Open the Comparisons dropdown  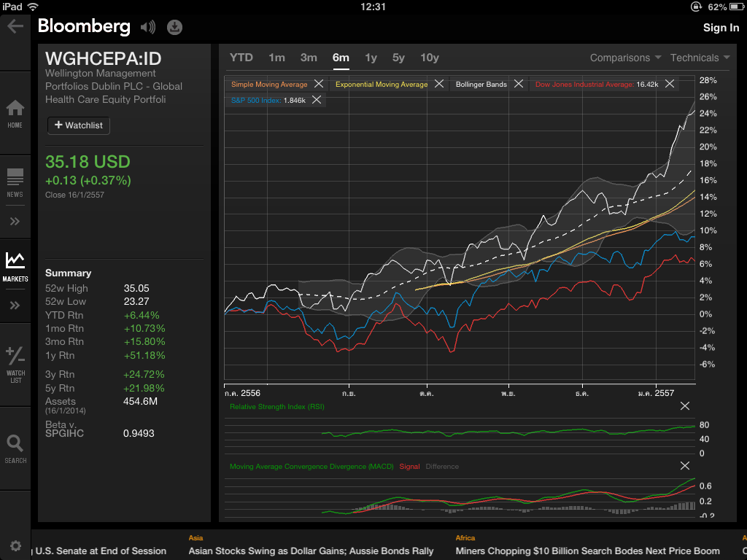[625, 58]
